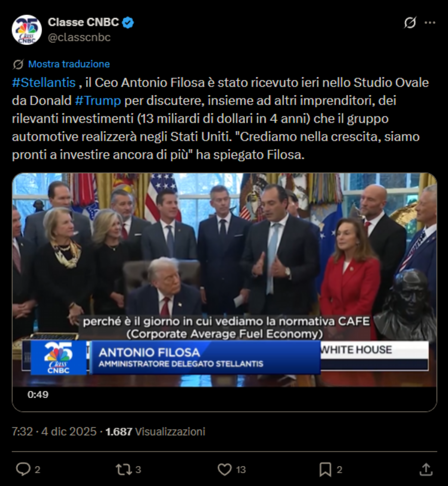The image size is (448, 486).
Task: Open the 7:32 · 4 dic 2025 timestamp
Action: 54,432
